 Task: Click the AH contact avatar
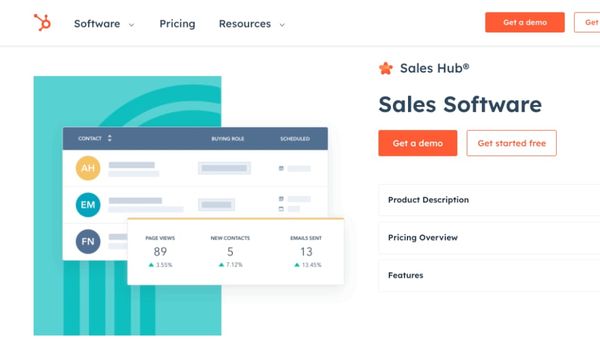88,168
